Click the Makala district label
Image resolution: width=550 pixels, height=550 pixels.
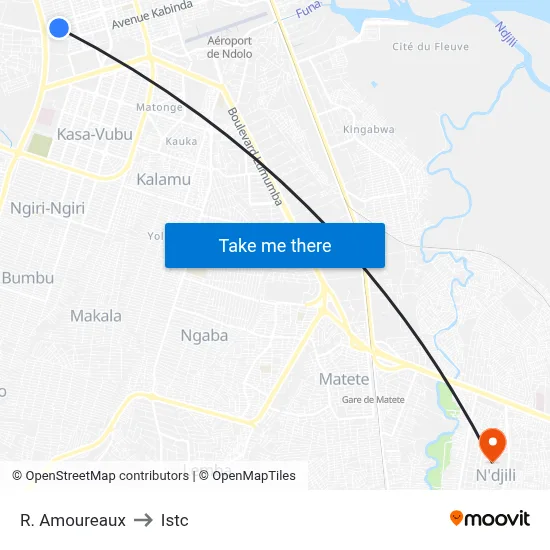(x=96, y=316)
